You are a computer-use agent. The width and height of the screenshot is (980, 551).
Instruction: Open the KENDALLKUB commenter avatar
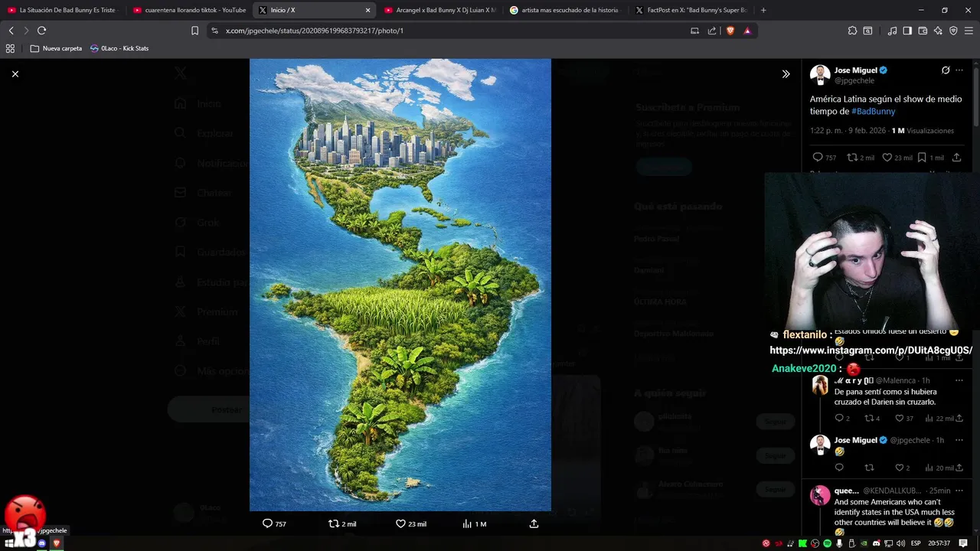(820, 495)
